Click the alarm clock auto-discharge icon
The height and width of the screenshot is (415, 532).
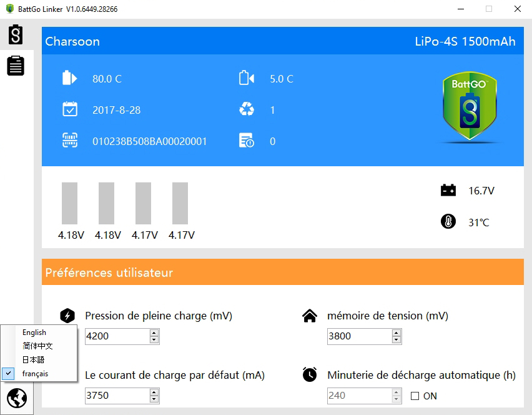coord(310,374)
